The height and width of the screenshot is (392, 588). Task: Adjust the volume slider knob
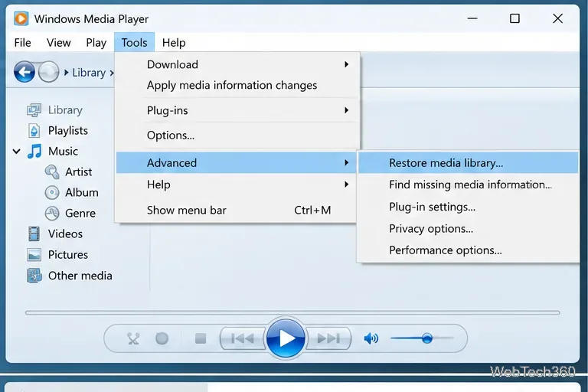click(426, 338)
